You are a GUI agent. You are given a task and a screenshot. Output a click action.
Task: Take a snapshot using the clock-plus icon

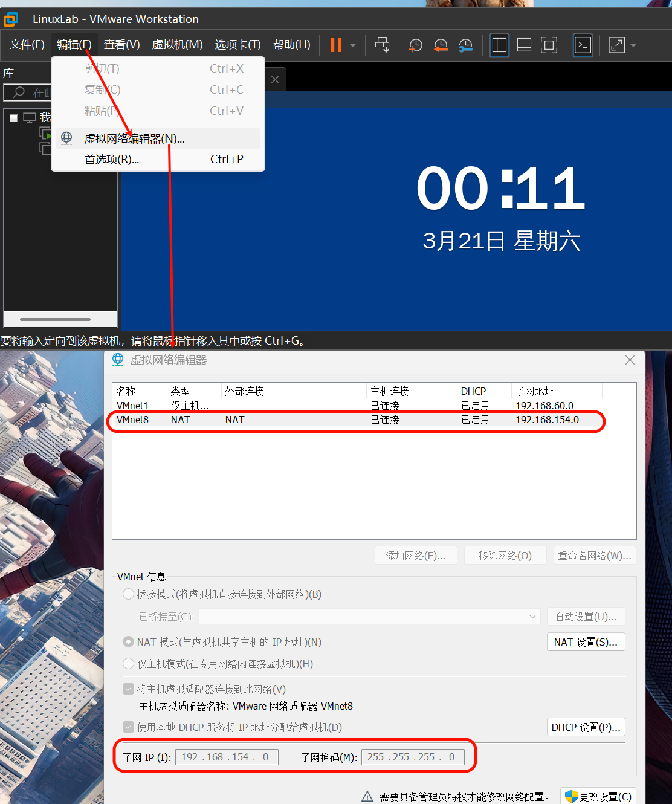tap(416, 45)
